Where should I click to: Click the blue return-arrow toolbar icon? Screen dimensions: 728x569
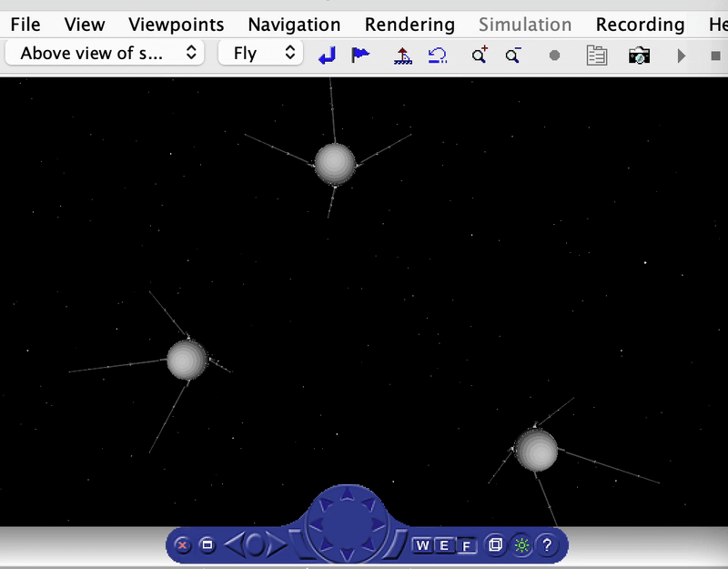point(327,56)
